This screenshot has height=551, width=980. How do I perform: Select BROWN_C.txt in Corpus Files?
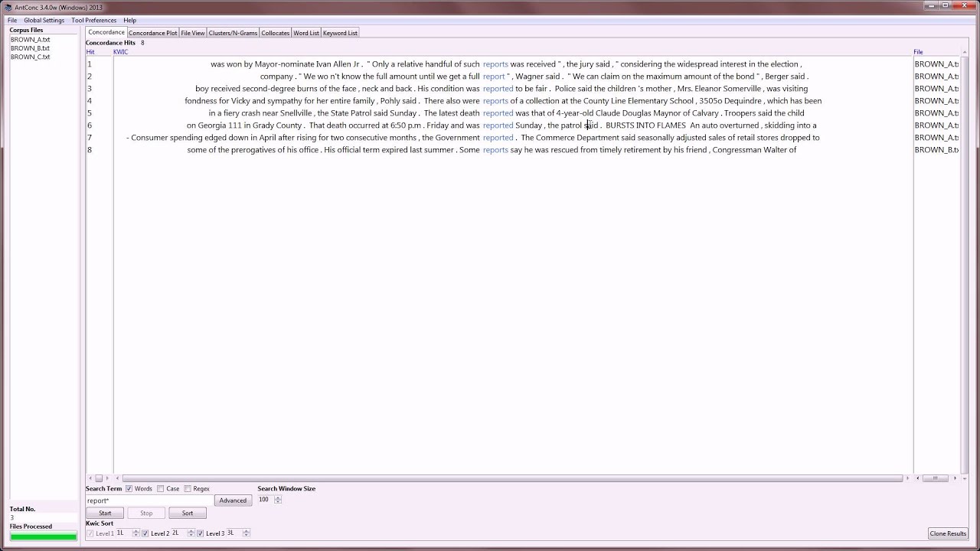(30, 57)
